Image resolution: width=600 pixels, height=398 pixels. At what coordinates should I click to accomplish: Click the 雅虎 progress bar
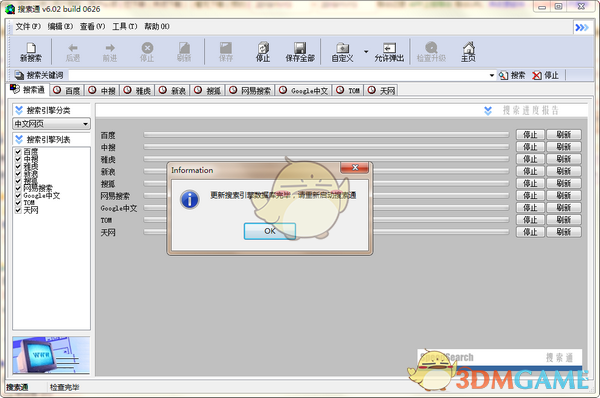[x=326, y=159]
